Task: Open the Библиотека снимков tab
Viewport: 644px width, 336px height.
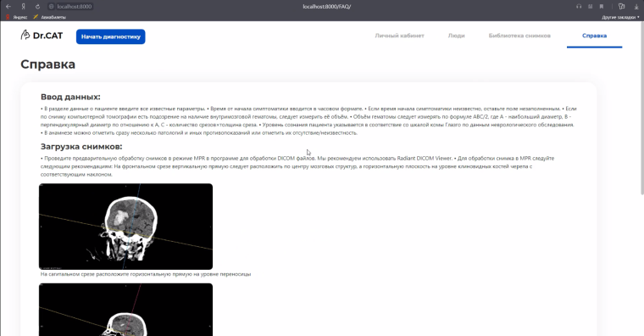Action: pos(519,36)
